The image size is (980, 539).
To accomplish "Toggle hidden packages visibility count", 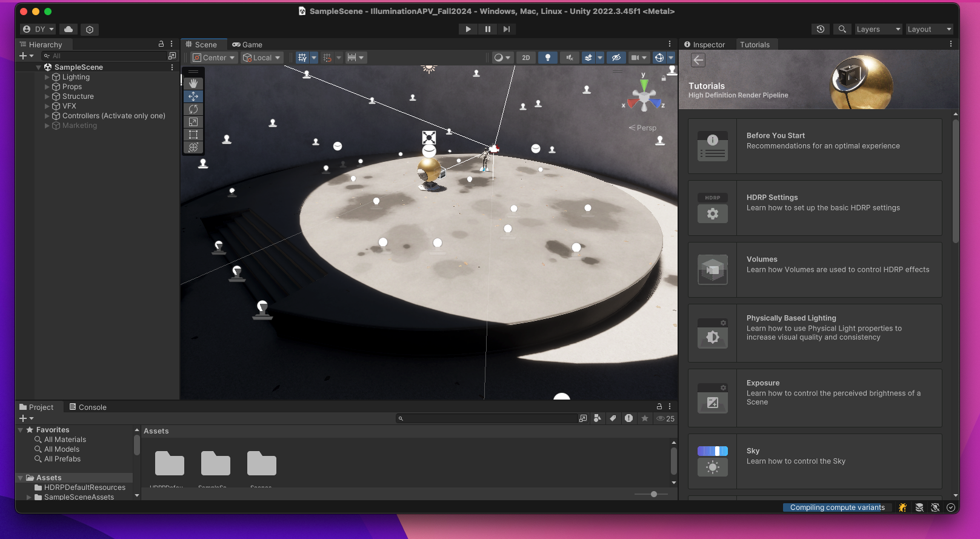I will coord(665,418).
